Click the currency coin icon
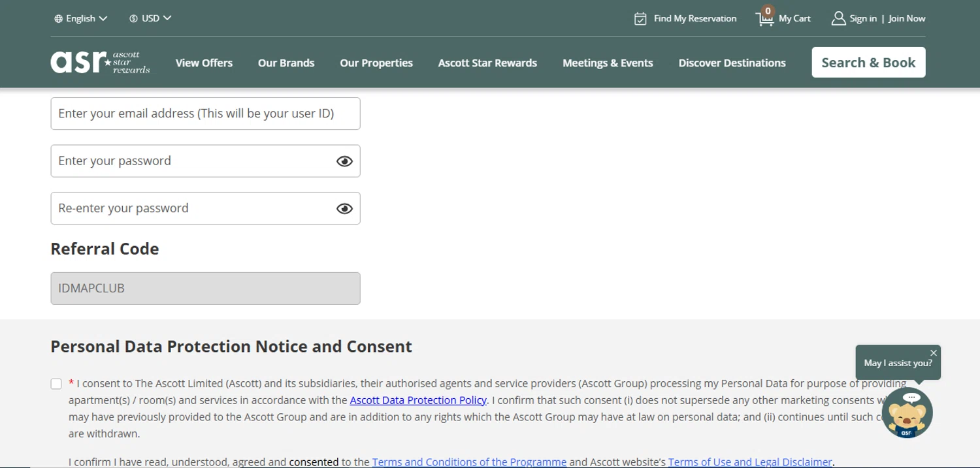Viewport: 980px width, 468px height. [x=133, y=18]
